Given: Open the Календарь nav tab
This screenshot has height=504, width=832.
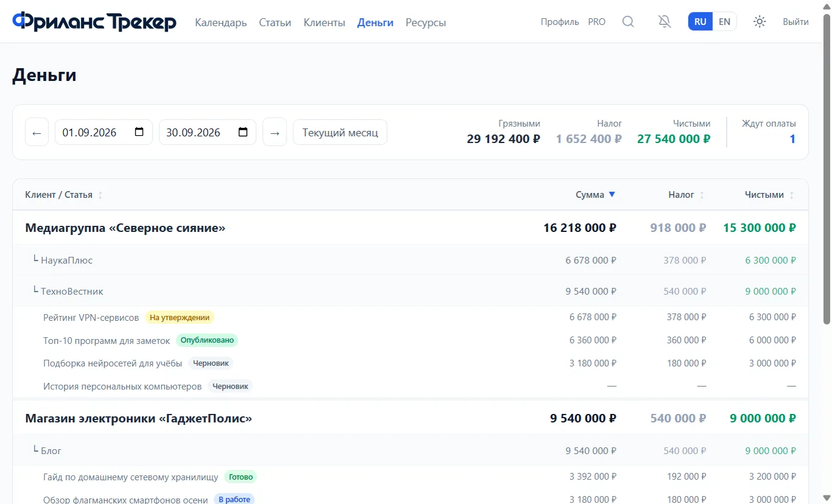Looking at the screenshot, I should point(221,23).
